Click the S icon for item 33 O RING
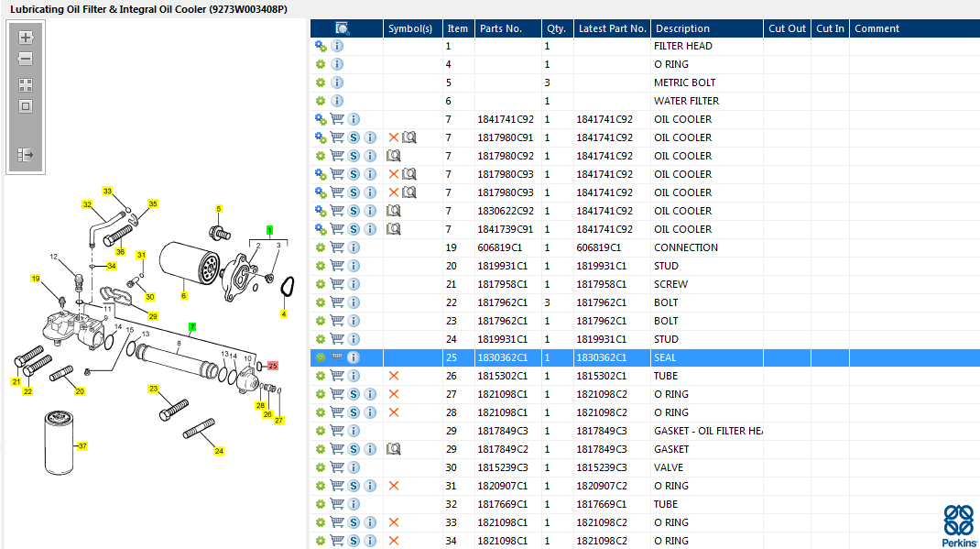Viewport: 980px width, 549px height. (x=354, y=522)
